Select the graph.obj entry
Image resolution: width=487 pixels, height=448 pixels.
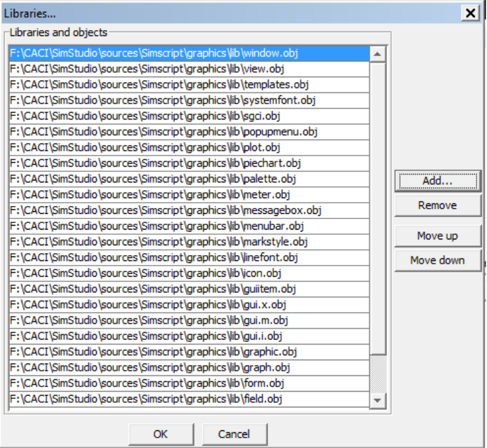click(189, 368)
